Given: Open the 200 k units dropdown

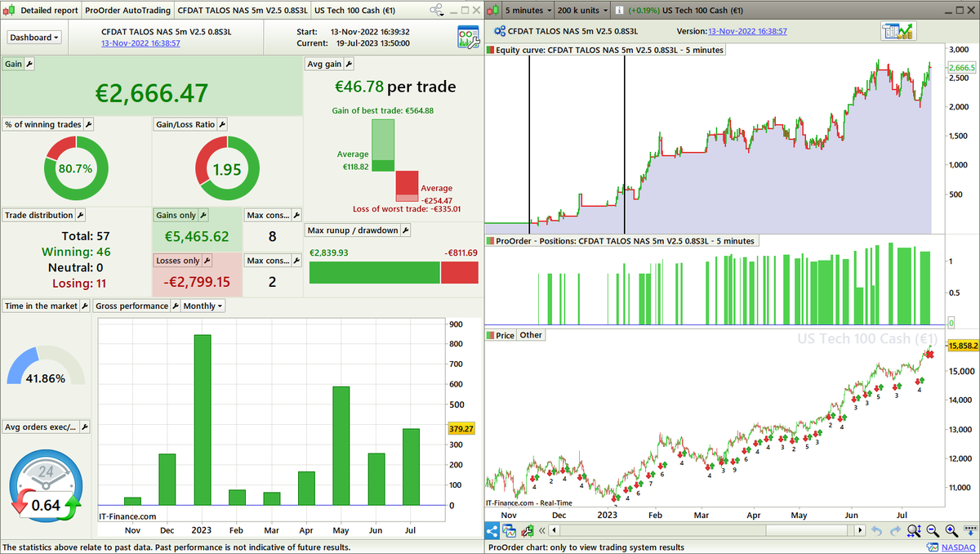Looking at the screenshot, I should (x=582, y=11).
